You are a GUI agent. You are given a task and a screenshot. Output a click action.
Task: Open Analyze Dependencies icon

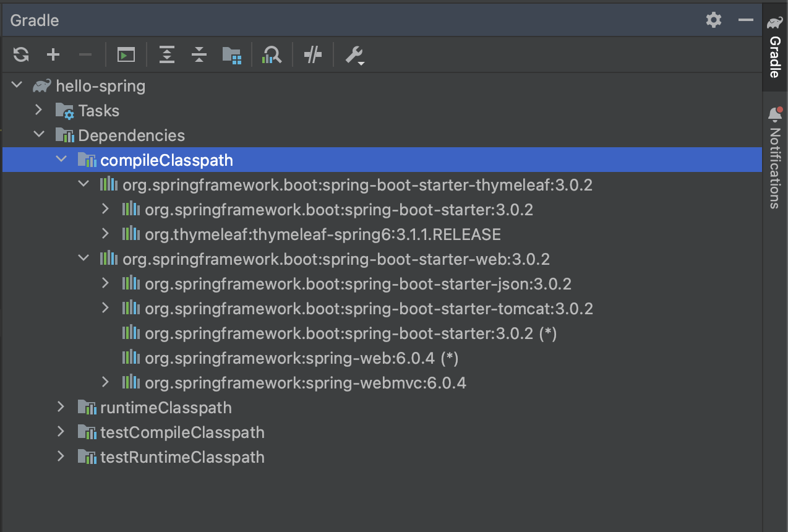pos(272,55)
